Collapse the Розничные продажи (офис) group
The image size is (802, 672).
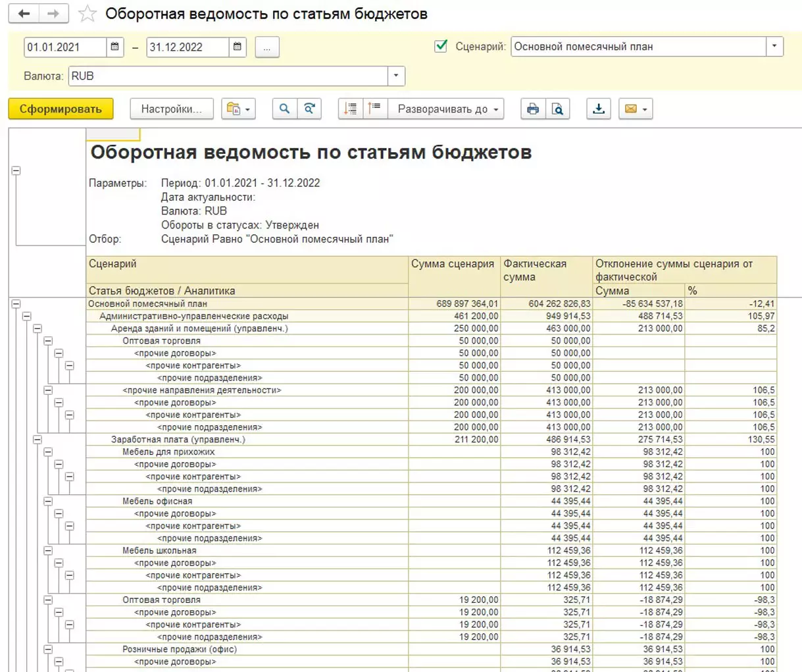coord(48,650)
